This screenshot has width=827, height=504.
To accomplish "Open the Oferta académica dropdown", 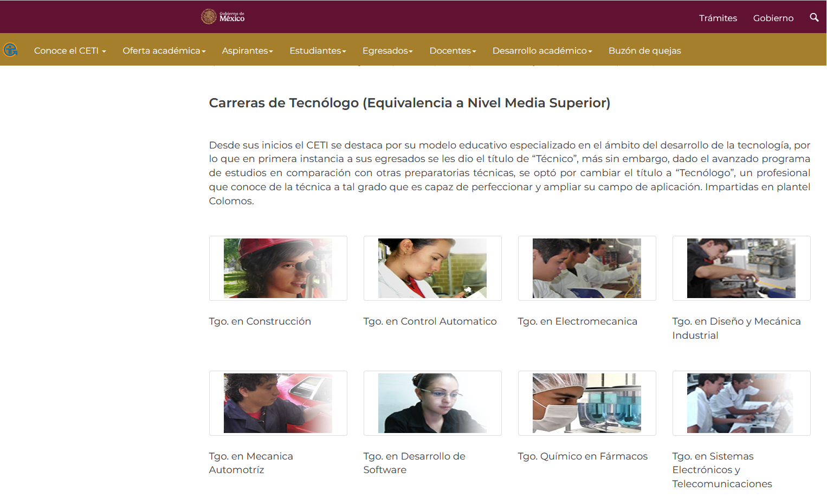I will 164,50.
